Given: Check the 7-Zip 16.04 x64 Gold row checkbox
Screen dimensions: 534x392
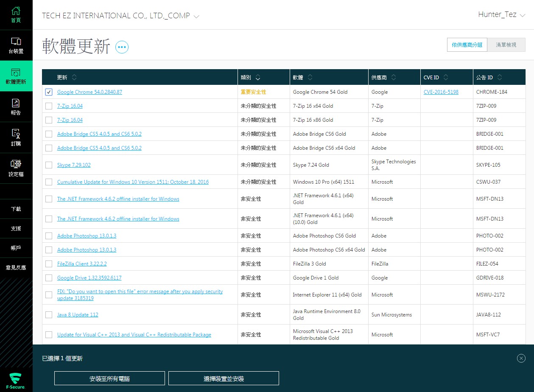Looking at the screenshot, I should click(x=49, y=106).
